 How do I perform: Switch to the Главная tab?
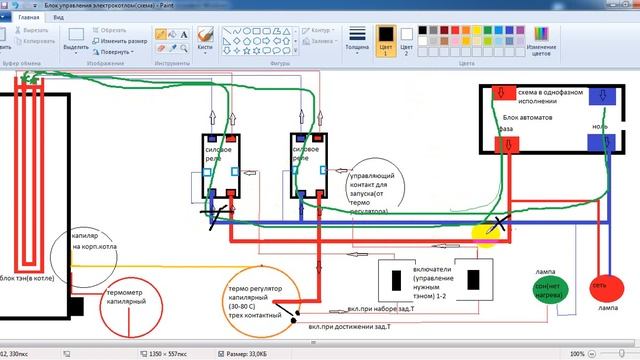29,17
